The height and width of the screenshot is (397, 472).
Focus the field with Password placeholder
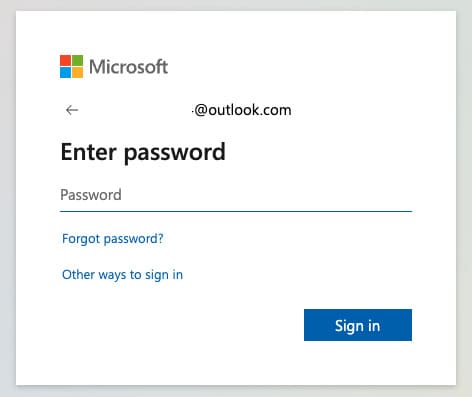236,195
